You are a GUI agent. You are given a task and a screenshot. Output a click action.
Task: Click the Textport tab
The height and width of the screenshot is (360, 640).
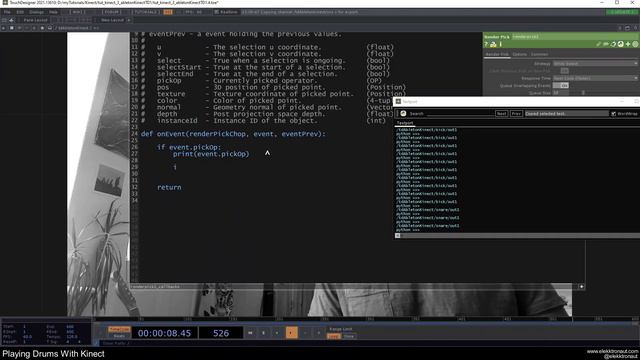405,123
